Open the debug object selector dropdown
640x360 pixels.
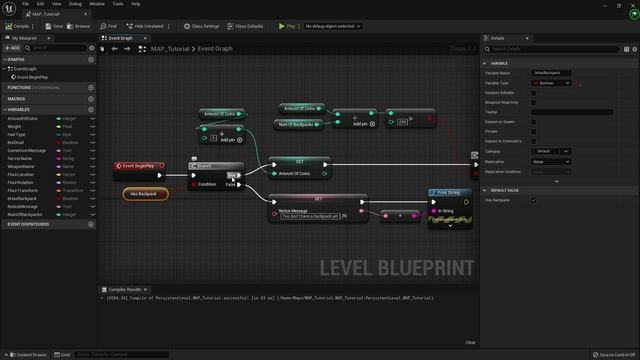(x=333, y=26)
